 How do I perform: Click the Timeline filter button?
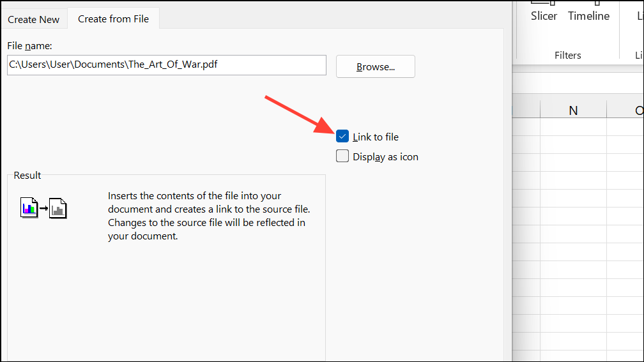(588, 15)
